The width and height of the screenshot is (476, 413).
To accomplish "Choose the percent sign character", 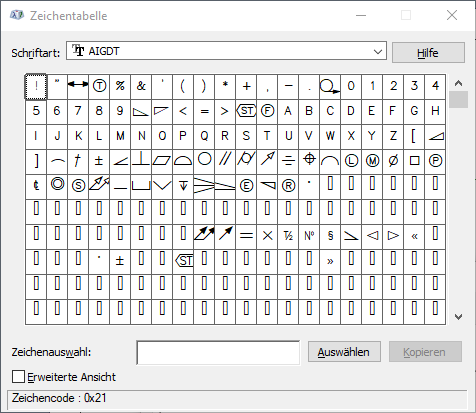I will 120,86.
